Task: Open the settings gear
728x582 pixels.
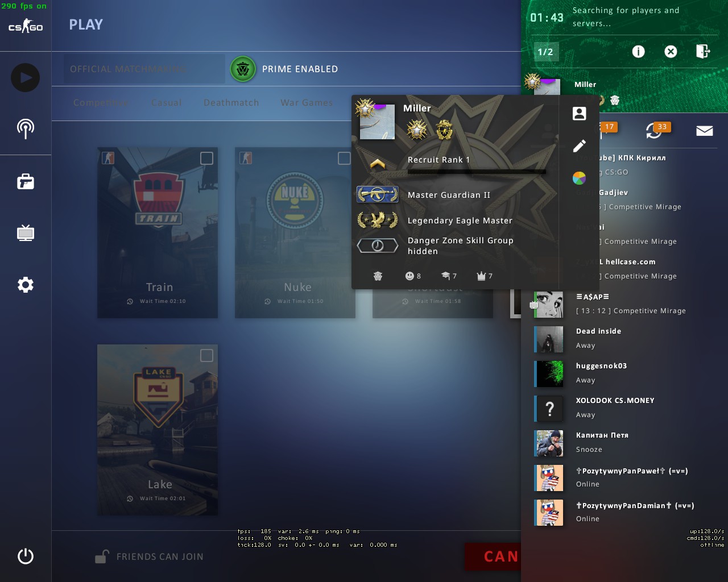Action: click(26, 285)
